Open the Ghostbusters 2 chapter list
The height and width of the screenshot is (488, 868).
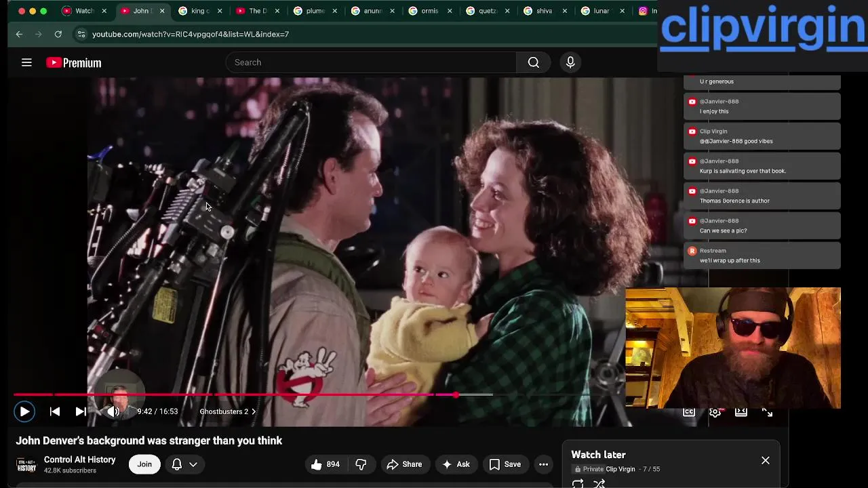228,411
